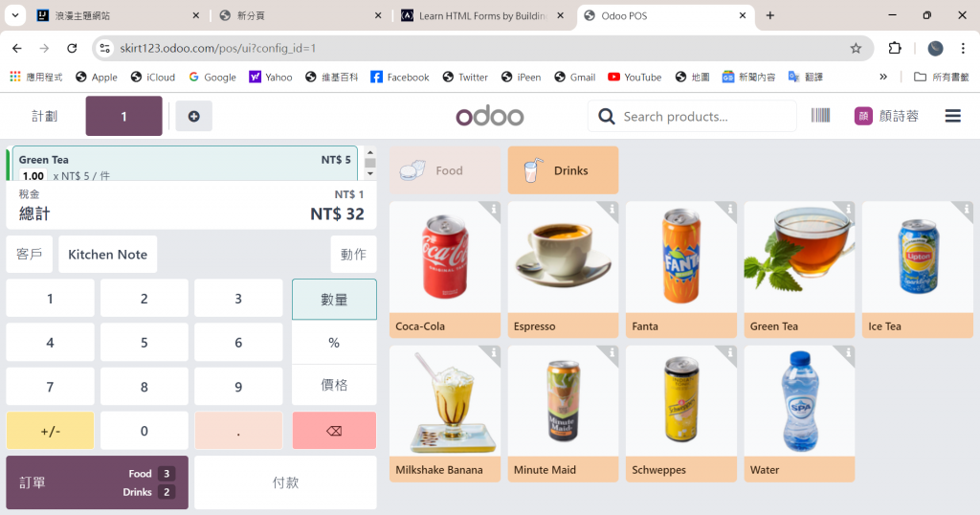Switch to the 新分頁 browser tab
The height and width of the screenshot is (515, 980).
(300, 15)
